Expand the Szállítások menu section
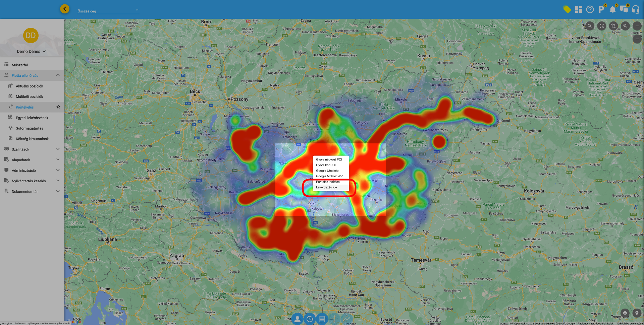 (32, 149)
